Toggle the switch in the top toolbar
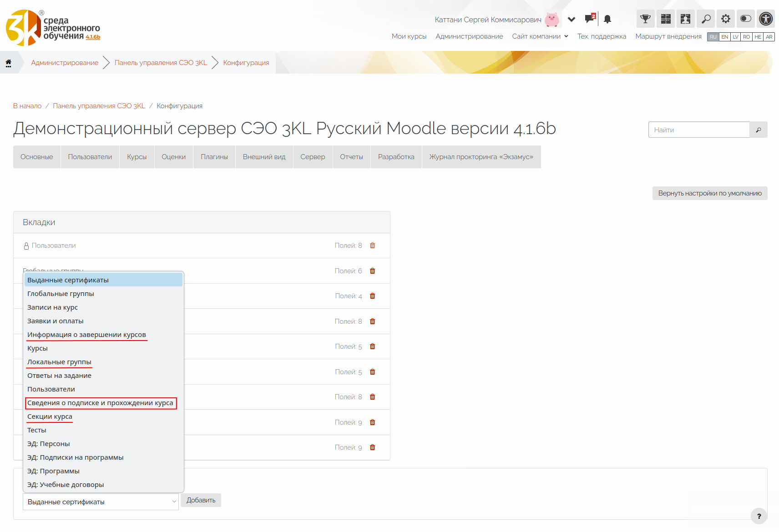 pyautogui.click(x=746, y=19)
